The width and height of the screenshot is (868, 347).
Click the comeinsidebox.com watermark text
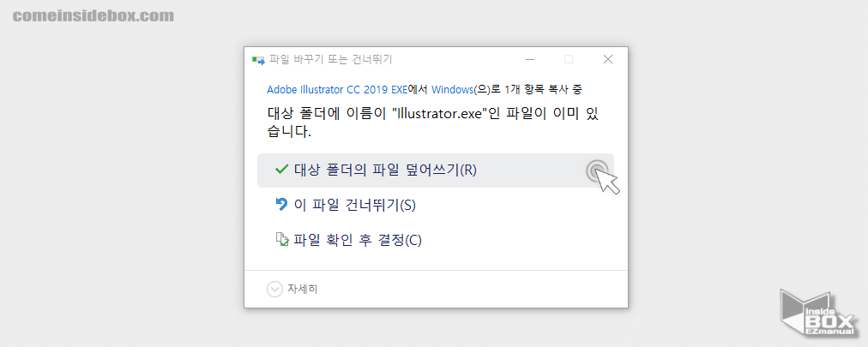[93, 16]
